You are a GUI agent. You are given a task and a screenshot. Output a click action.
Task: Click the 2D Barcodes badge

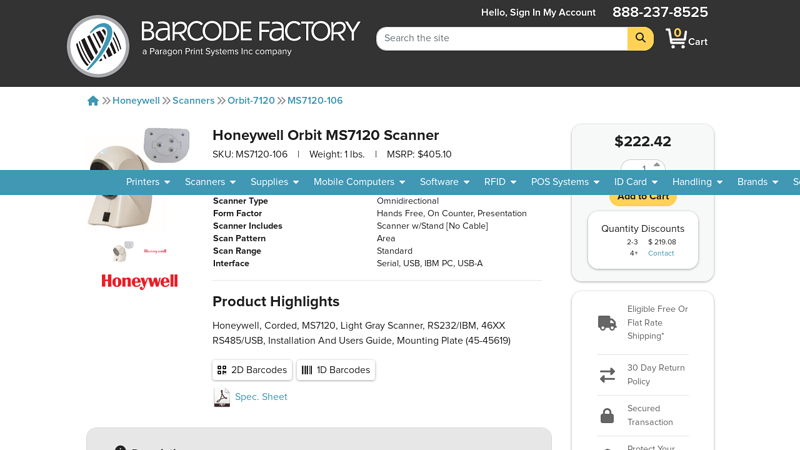[x=252, y=370]
